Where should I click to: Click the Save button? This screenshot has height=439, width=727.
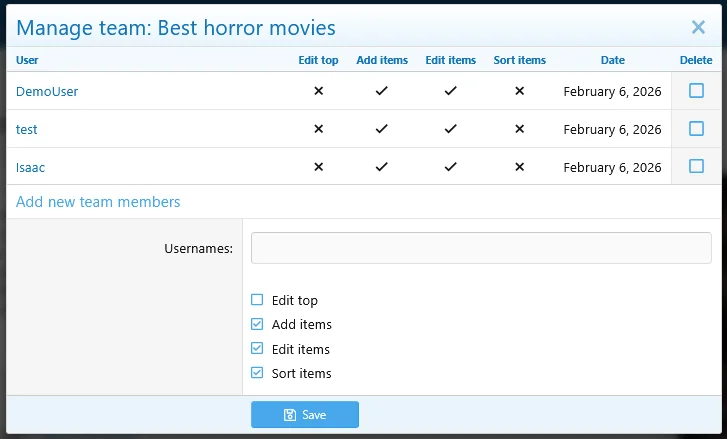tap(305, 415)
